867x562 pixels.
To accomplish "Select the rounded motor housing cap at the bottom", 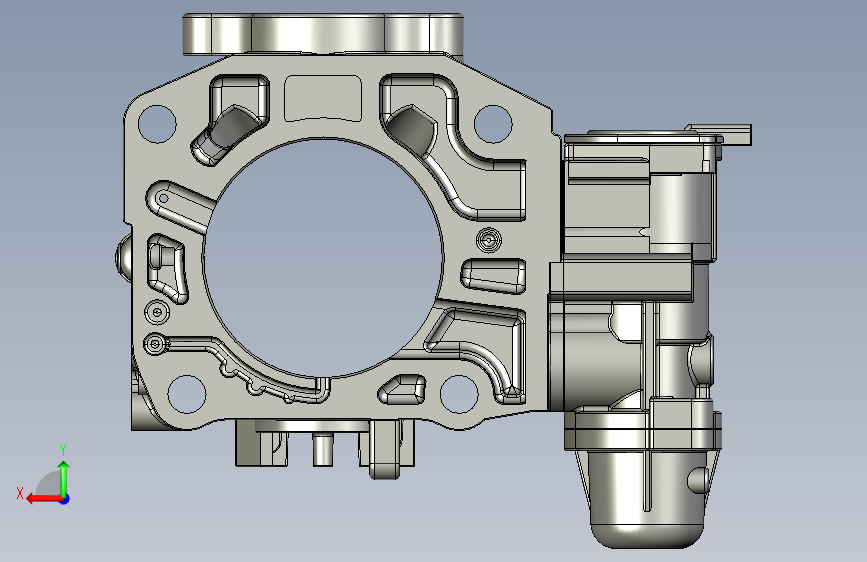I will pos(647,499).
